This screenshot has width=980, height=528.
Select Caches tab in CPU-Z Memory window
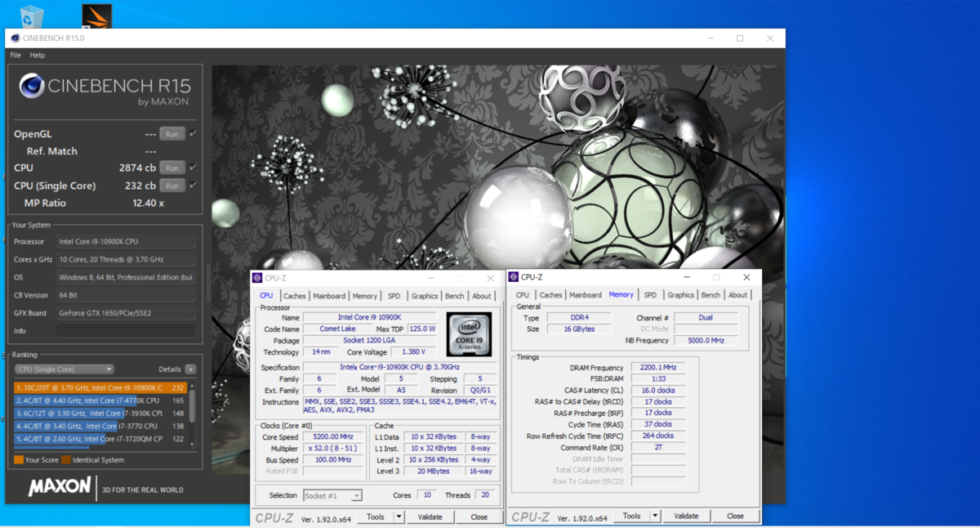551,295
